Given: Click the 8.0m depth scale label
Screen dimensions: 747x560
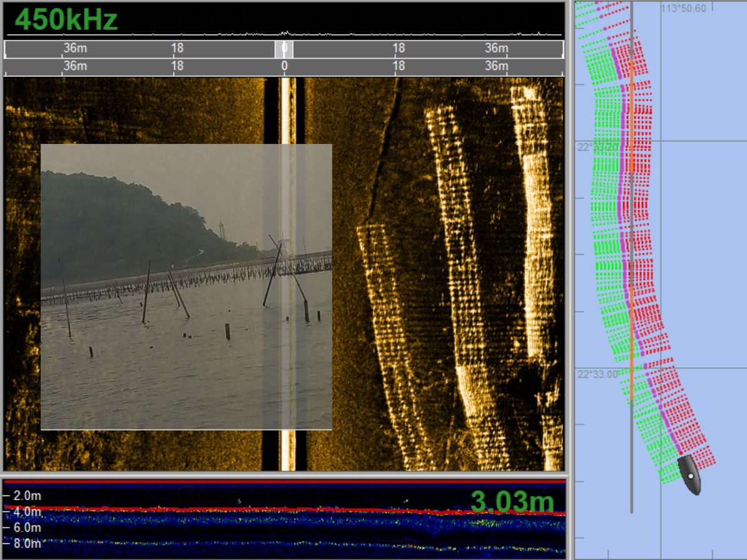Looking at the screenshot, I should tap(26, 544).
